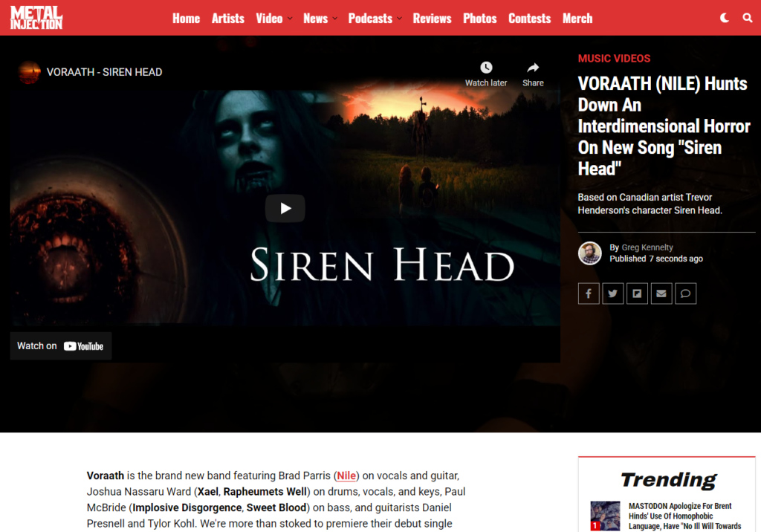Play the Siren Head video
Image resolution: width=761 pixels, height=532 pixels.
(285, 208)
